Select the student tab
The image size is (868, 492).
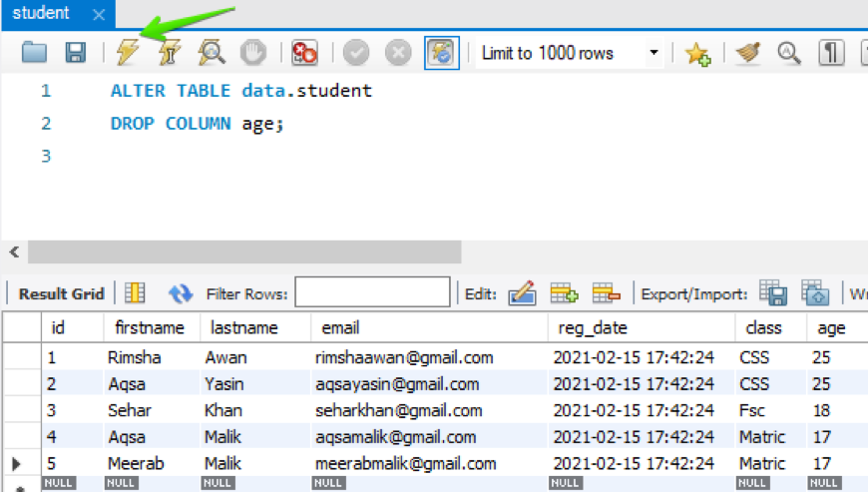(42, 14)
